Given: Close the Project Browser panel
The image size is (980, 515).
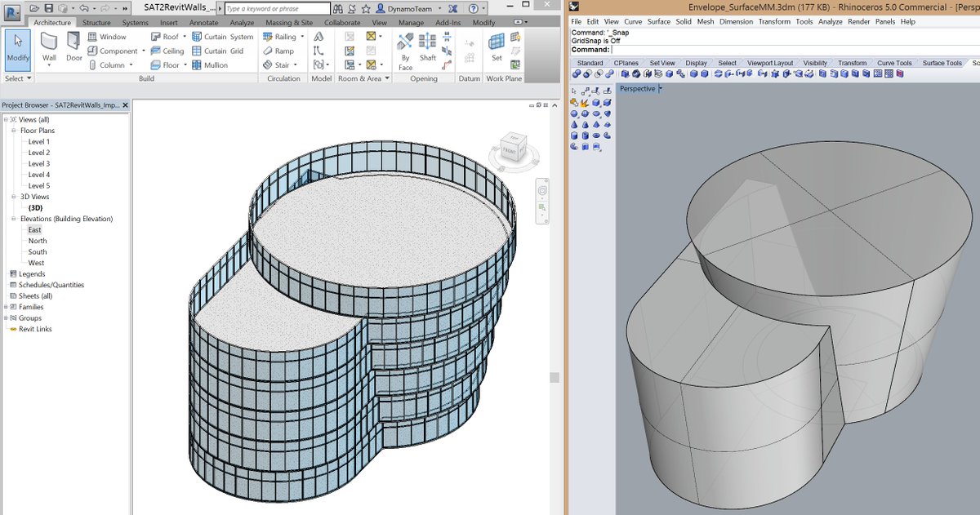Looking at the screenshot, I should pyautogui.click(x=125, y=105).
